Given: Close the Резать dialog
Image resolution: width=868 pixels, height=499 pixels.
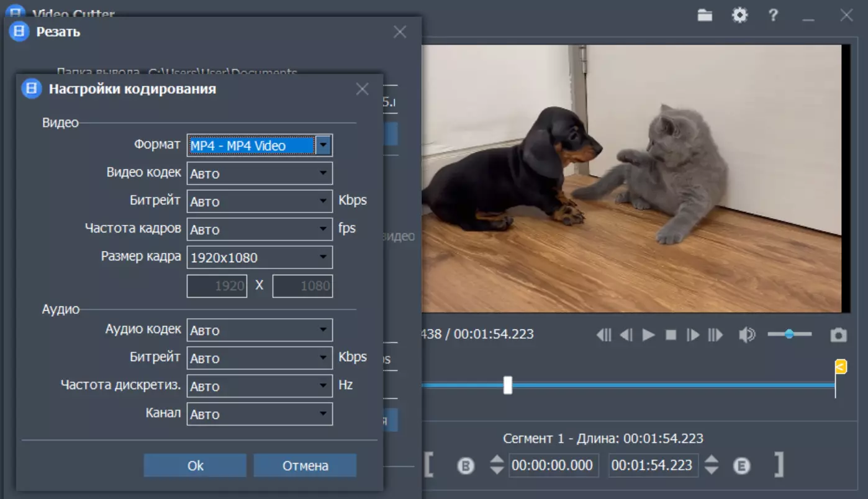Looking at the screenshot, I should coord(400,32).
